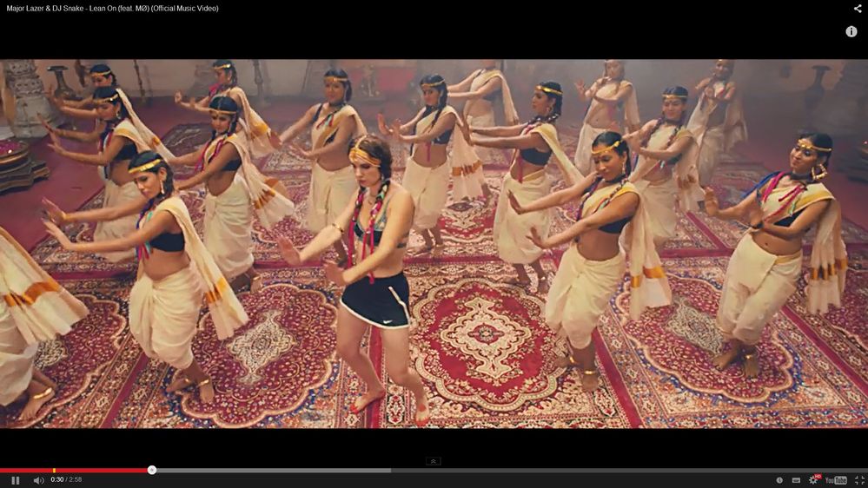Image resolution: width=868 pixels, height=488 pixels.
Task: Open the settings gear with the HD badge
Action: pos(814,479)
